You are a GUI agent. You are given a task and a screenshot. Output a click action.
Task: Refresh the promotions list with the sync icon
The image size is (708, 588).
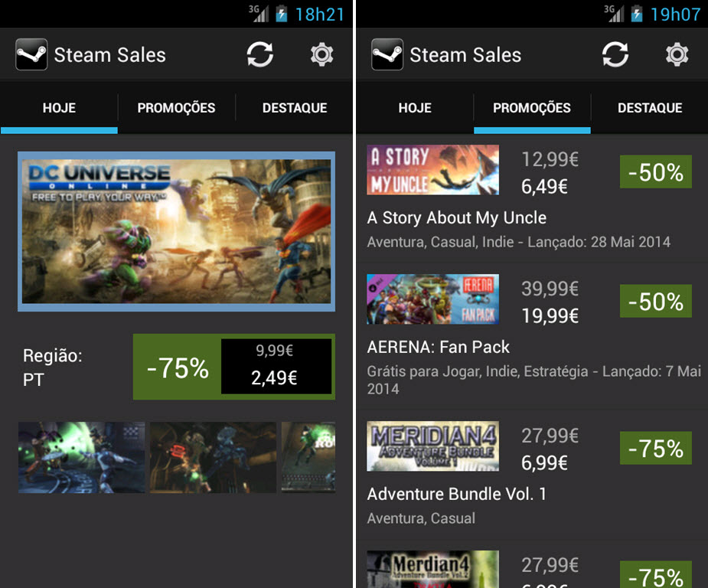coord(615,55)
